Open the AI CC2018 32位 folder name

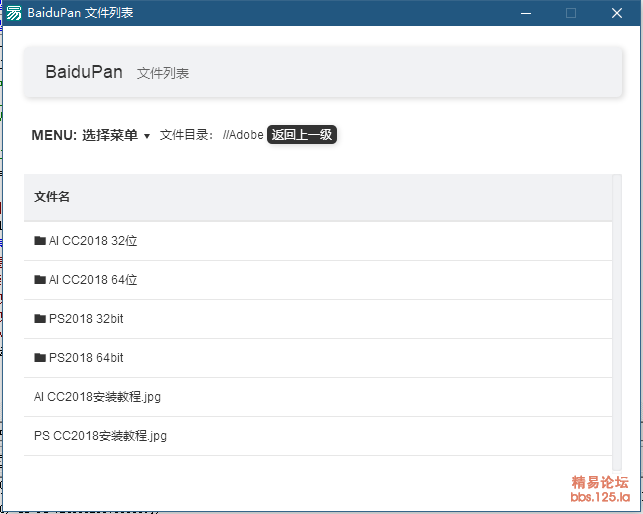click(93, 240)
